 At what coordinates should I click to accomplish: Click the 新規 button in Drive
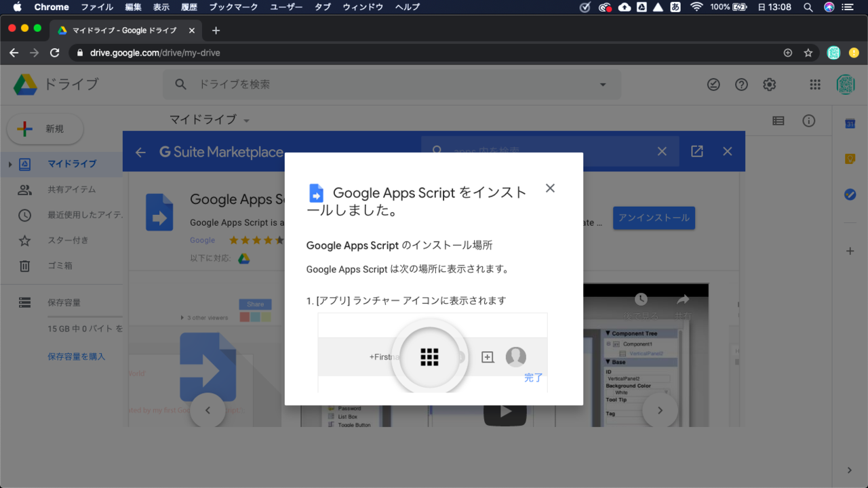tap(45, 129)
